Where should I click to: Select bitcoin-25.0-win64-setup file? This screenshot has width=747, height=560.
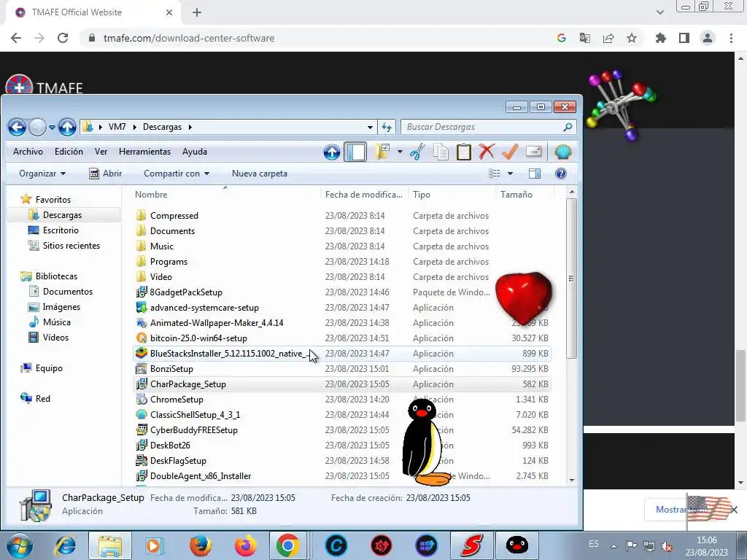coord(198,338)
